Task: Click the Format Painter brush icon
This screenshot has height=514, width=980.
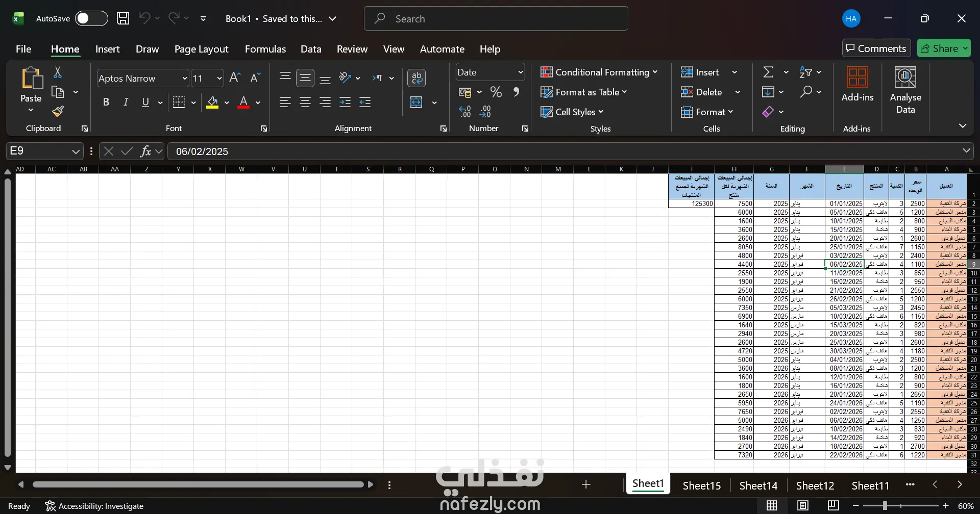Action: pyautogui.click(x=58, y=111)
